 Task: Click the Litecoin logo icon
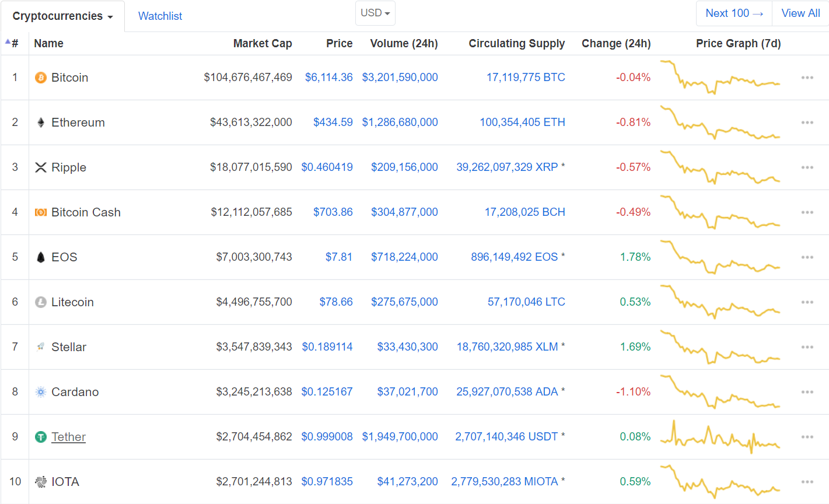pyautogui.click(x=41, y=302)
